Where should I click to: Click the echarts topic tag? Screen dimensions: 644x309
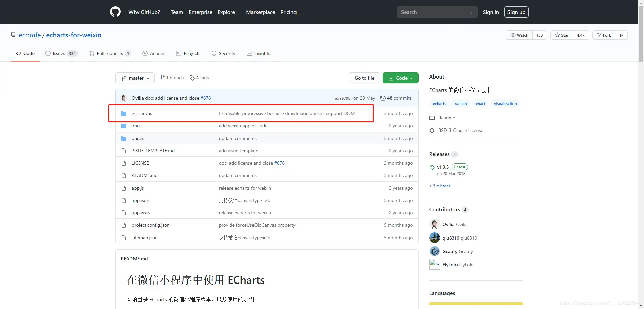(x=439, y=104)
